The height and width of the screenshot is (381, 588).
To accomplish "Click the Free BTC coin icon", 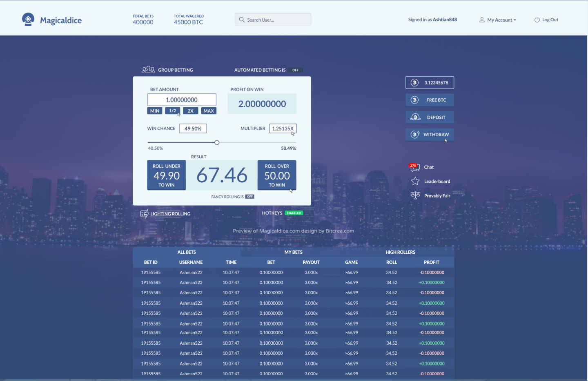I will click(415, 100).
